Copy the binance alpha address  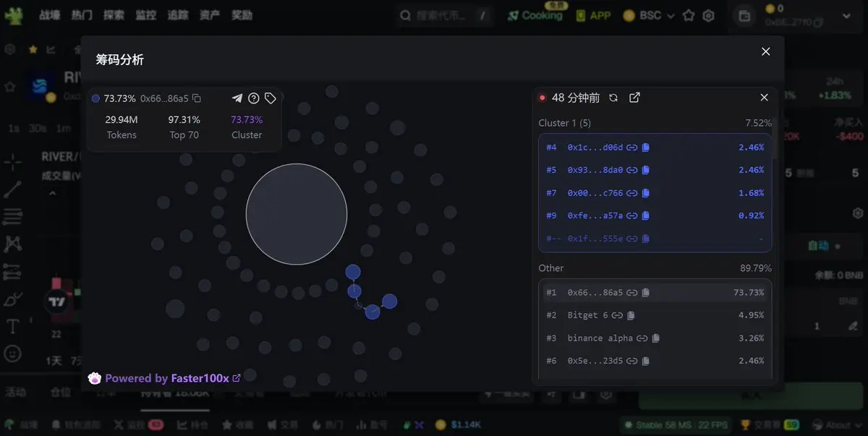click(656, 338)
